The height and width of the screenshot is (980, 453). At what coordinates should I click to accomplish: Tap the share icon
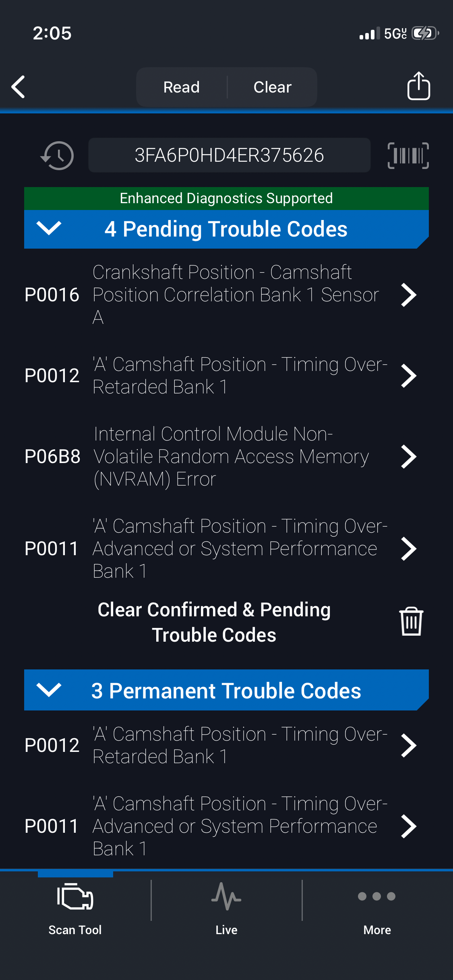pyautogui.click(x=418, y=86)
